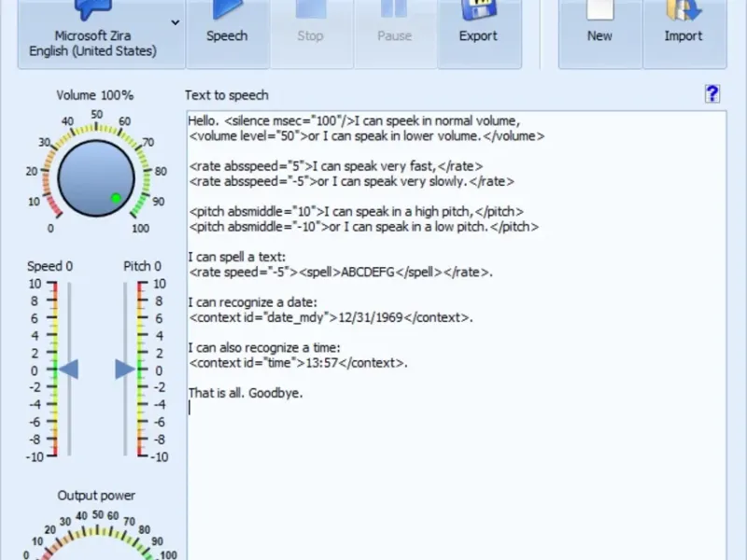Click the 'I can recognize a date:' line
Image resolution: width=747 pixels, height=560 pixels.
coord(252,302)
